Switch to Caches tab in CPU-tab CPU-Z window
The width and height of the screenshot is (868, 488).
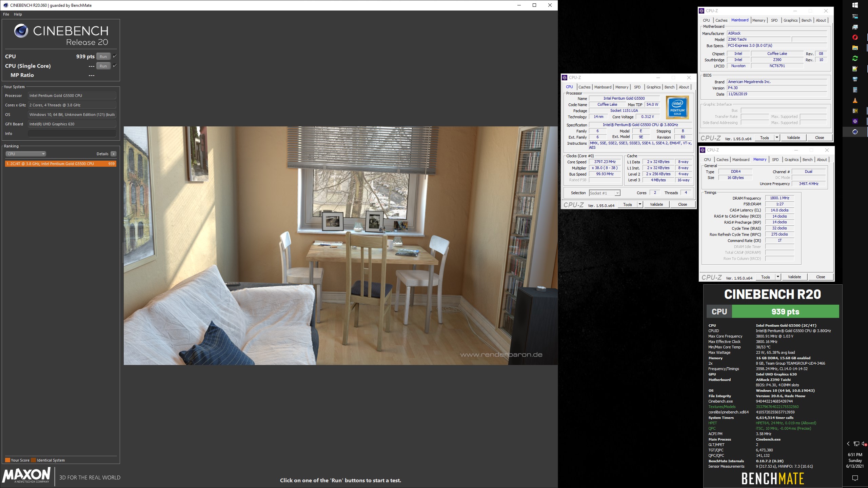584,87
